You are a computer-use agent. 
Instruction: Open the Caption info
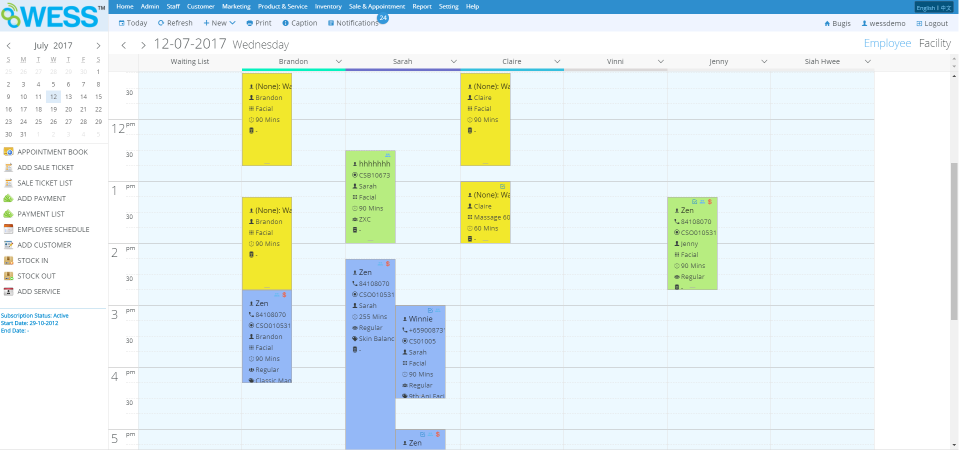tap(300, 23)
